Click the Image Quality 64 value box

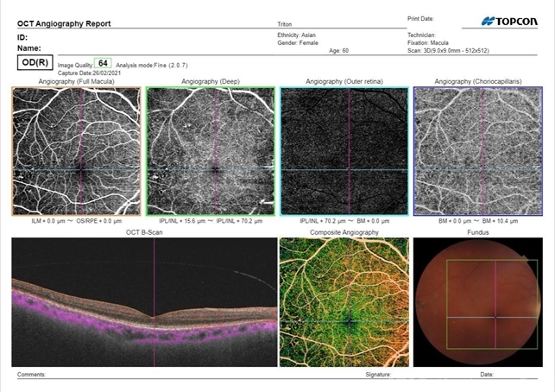[x=103, y=63]
